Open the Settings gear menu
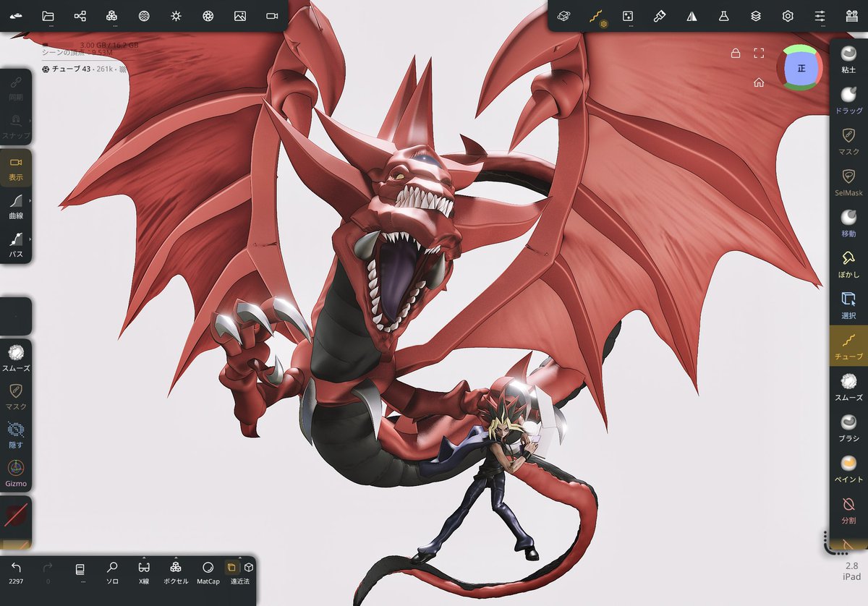This screenshot has width=868, height=606. pos(788,16)
